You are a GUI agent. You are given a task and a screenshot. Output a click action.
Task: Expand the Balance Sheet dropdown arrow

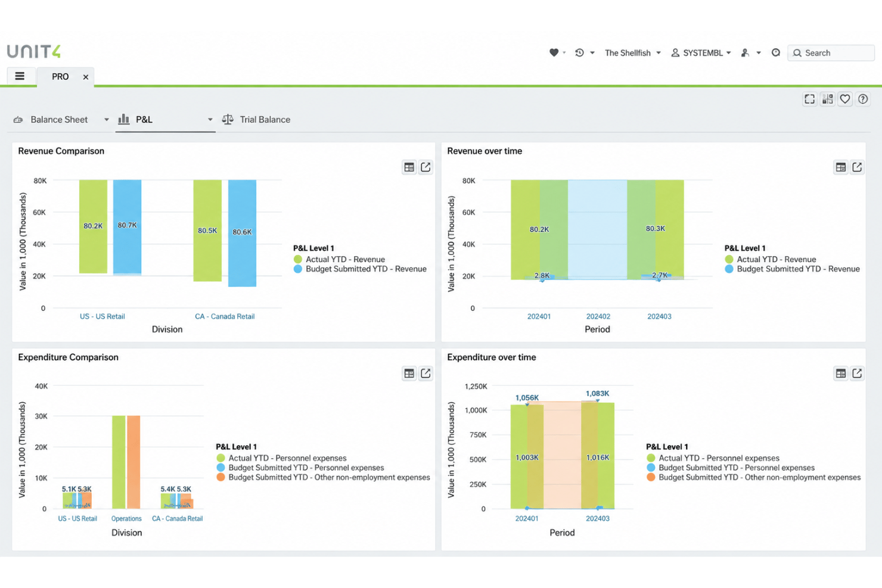coord(107,120)
